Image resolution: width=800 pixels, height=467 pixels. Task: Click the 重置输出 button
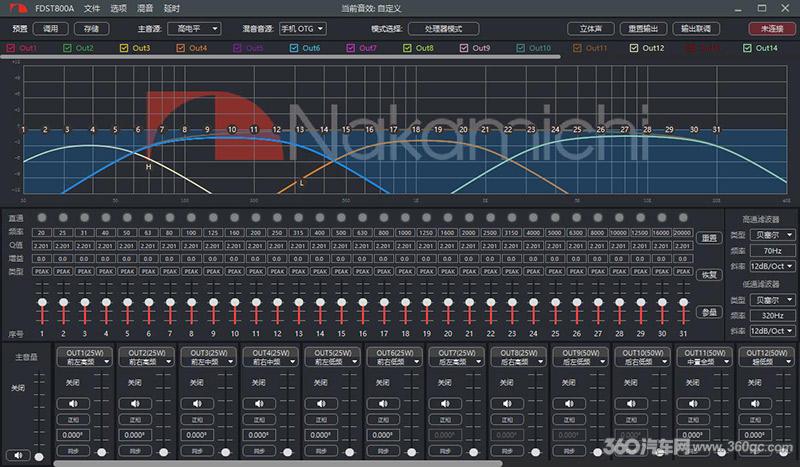pos(643,29)
